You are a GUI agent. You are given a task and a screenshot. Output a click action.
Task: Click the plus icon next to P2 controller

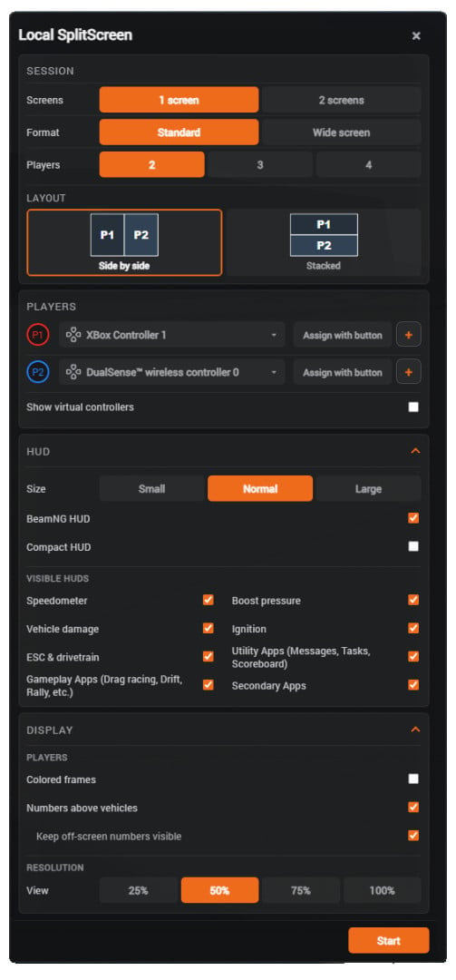(409, 372)
